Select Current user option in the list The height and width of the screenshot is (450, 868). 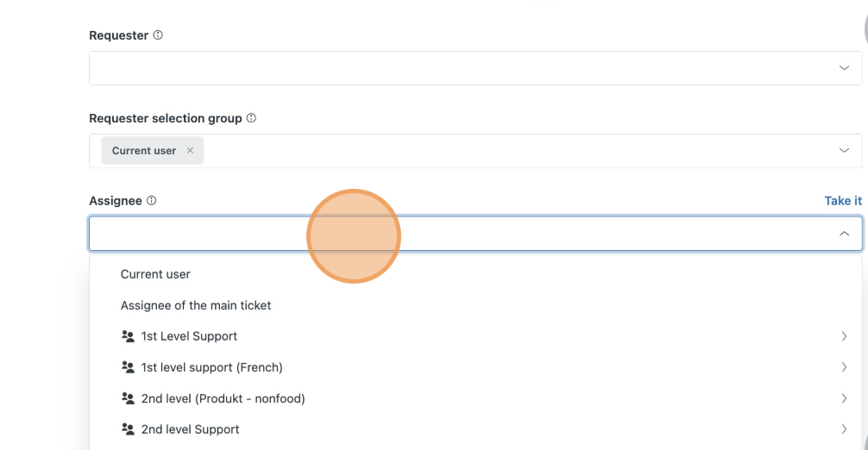(155, 274)
